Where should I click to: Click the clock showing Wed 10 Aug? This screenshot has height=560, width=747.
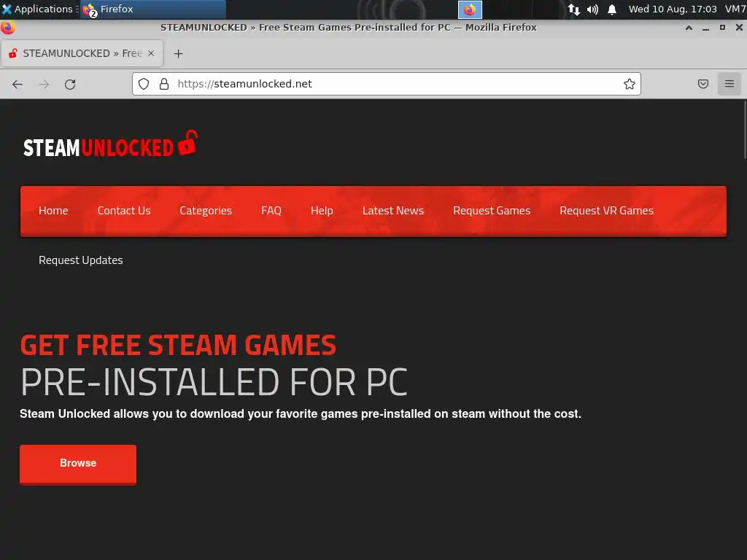(x=672, y=9)
